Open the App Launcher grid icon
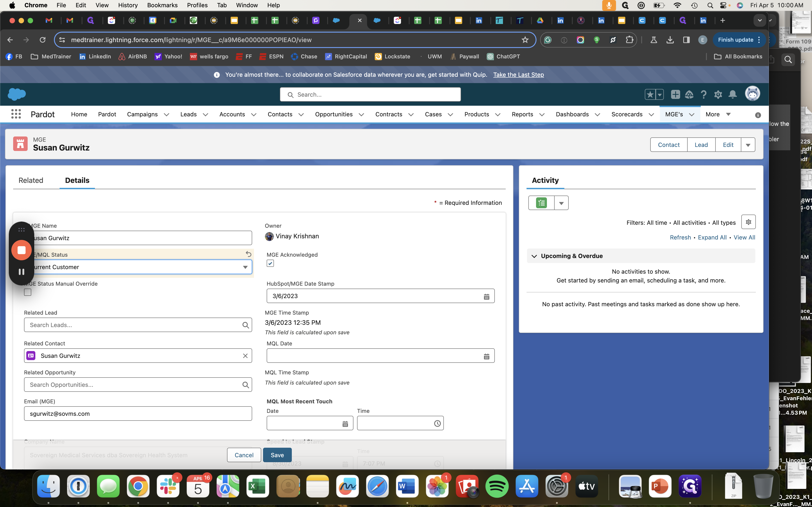This screenshot has width=812, height=507. coord(16,114)
